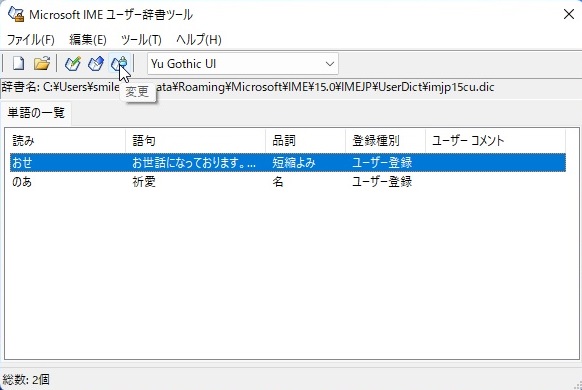582x390 pixels.
Task: Sort by the 語句 column header
Action: 196,141
